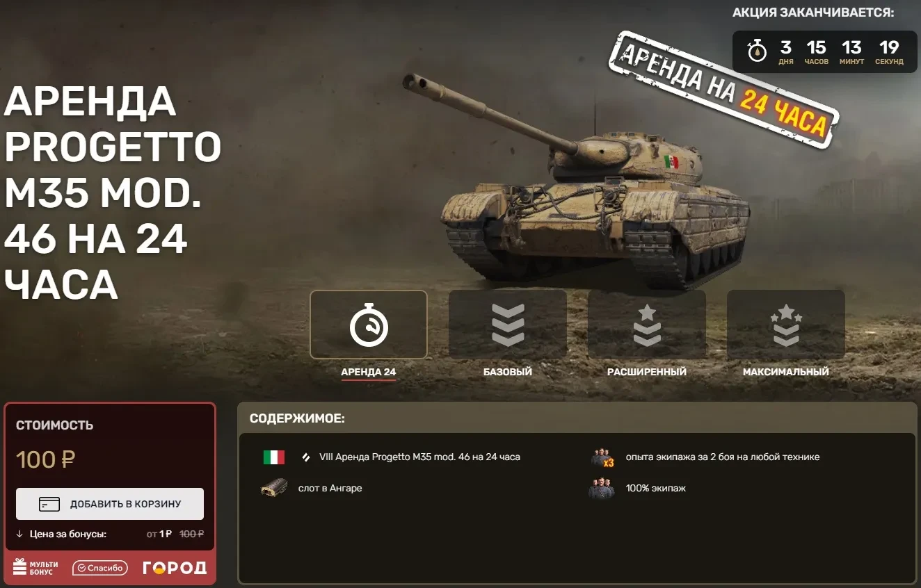Switch to the Аренда 24 tab label
Screen dimensions: 921x588
369,372
